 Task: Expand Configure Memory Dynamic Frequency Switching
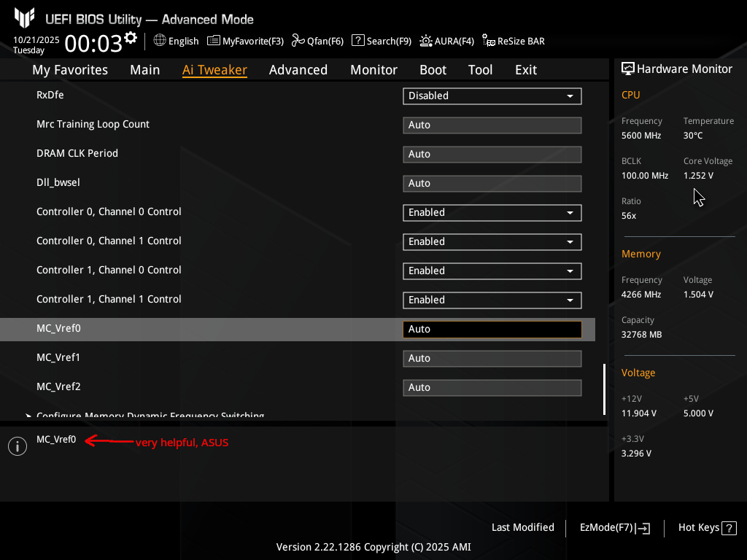point(150,415)
